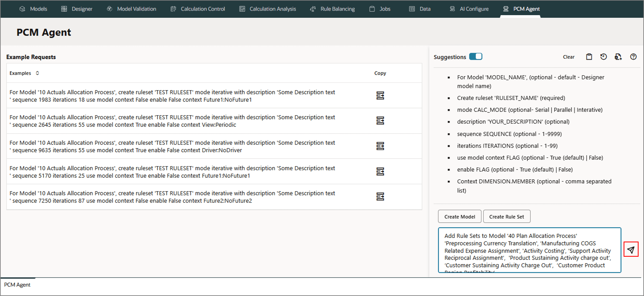Click the send message arrow icon
644x296 pixels.
pos(630,250)
